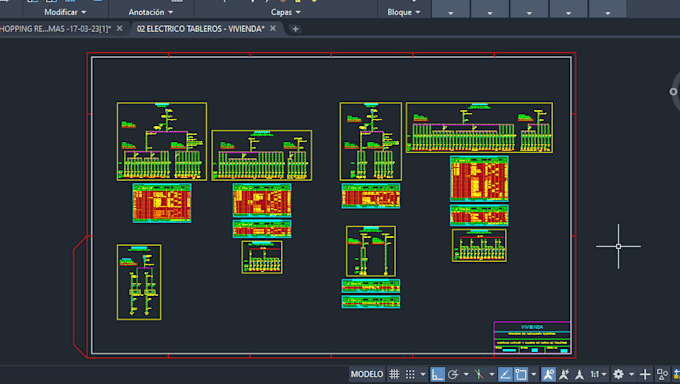Disable object snap tracking
Image resolution: width=680 pixels, height=384 pixels.
pos(505,374)
